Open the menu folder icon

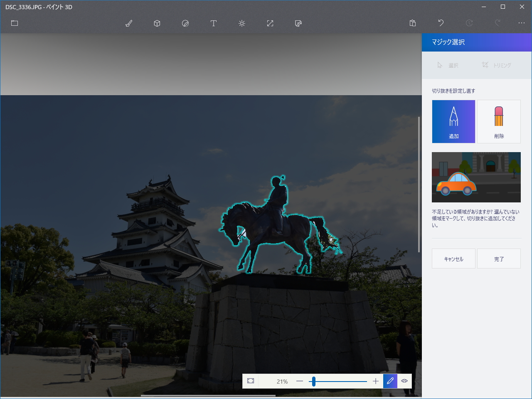coord(15,23)
